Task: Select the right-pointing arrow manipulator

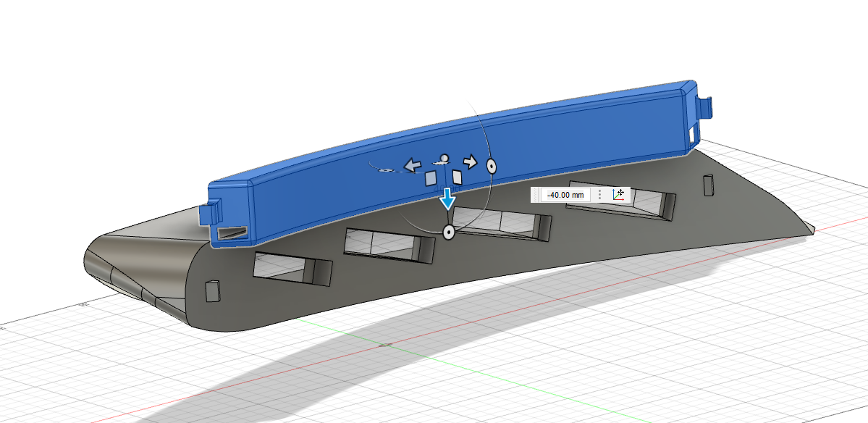Action: coord(470,162)
